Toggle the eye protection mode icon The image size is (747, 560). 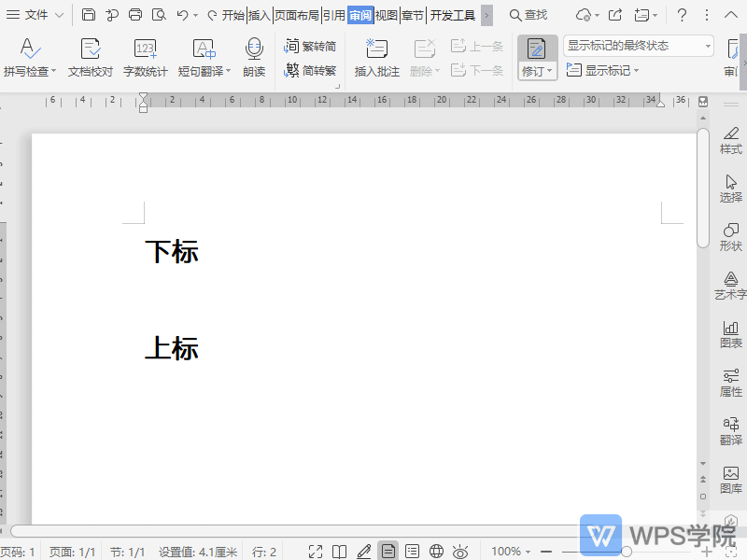(x=459, y=551)
